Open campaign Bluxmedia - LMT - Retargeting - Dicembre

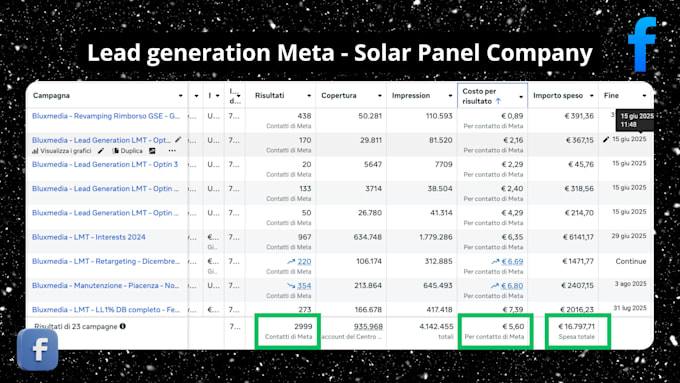[105, 261]
